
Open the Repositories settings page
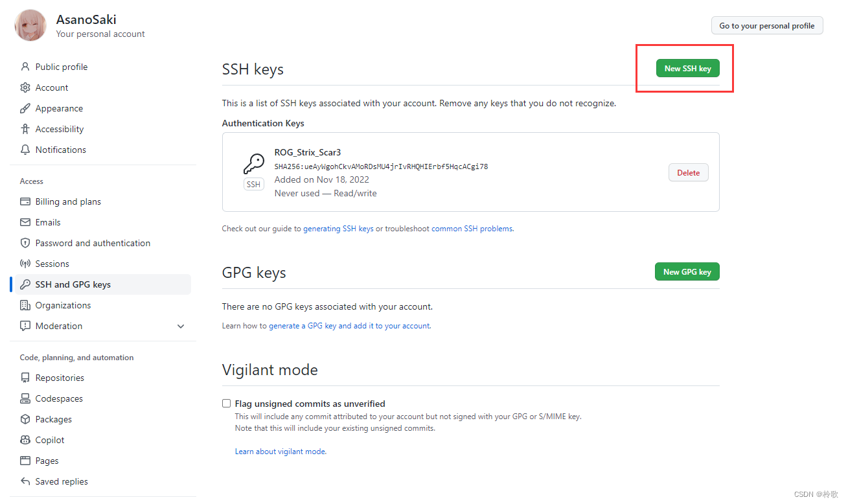point(60,378)
